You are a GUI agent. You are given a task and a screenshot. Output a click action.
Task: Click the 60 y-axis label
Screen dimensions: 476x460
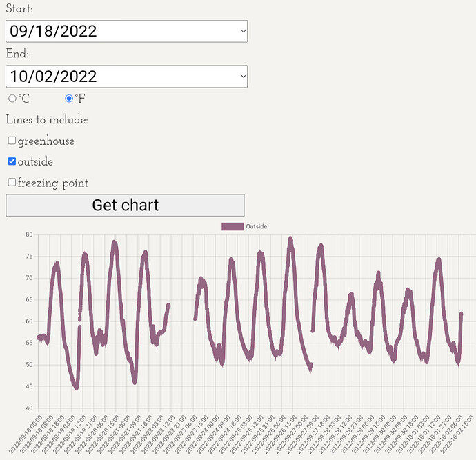29,321
